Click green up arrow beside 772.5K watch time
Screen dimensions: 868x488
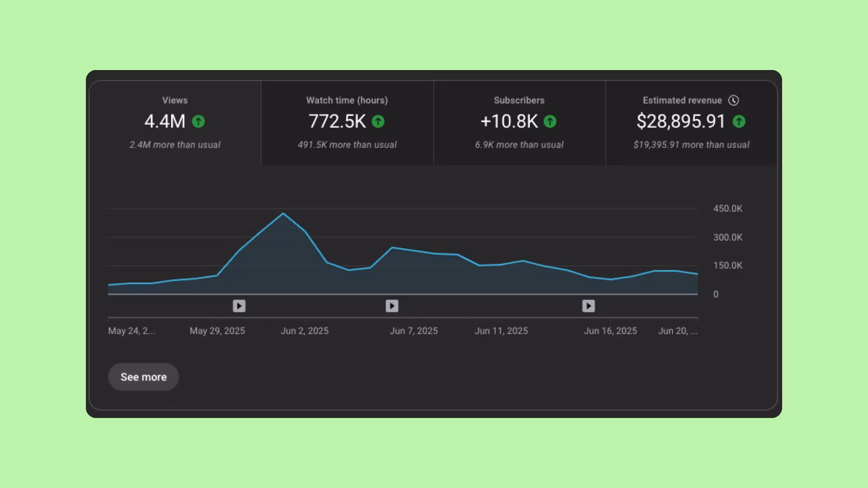click(x=378, y=122)
